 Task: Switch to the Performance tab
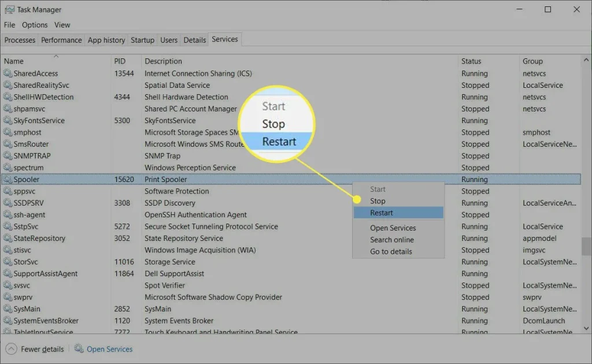[61, 40]
